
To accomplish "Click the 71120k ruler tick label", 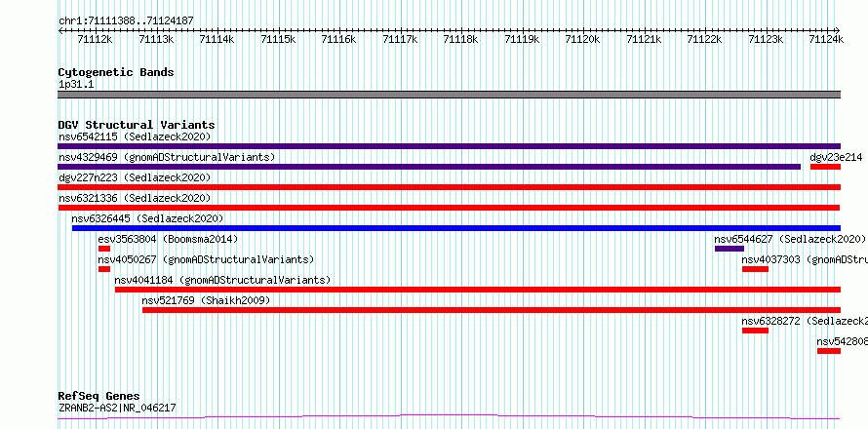I will pos(583,39).
